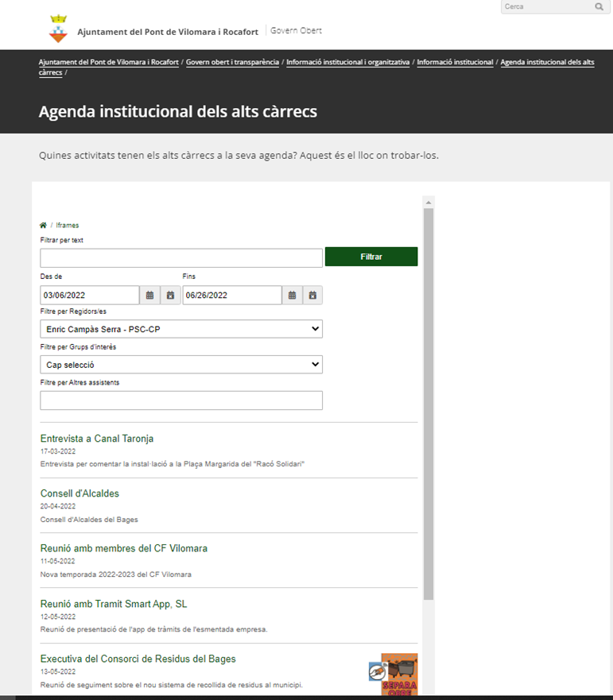Expand the Filtre per Regidors/es dropdown
This screenshot has width=613, height=700.
point(181,329)
